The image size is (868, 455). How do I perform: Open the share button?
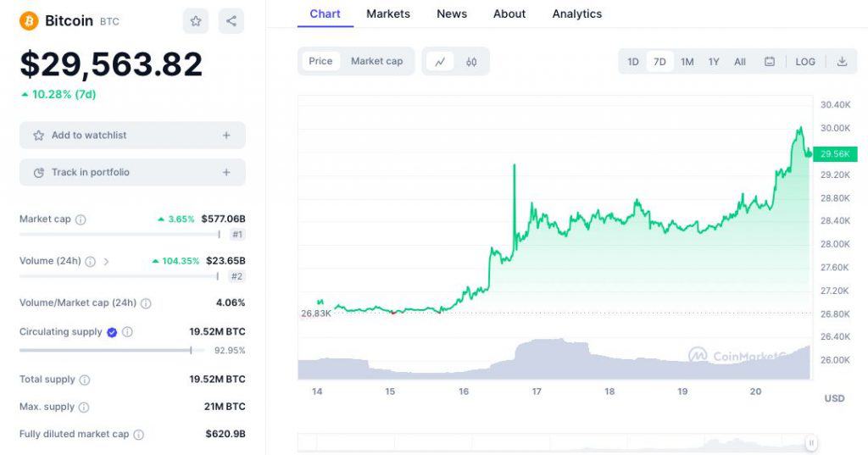tap(231, 21)
